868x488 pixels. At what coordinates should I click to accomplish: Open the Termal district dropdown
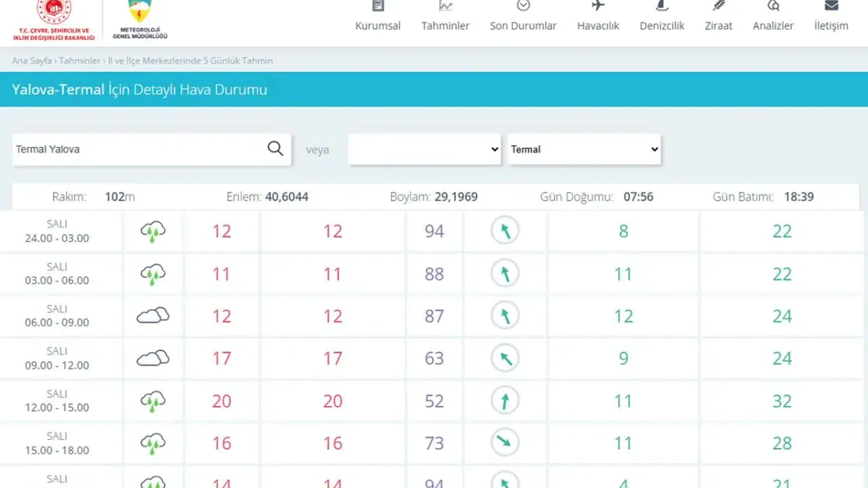pyautogui.click(x=585, y=149)
